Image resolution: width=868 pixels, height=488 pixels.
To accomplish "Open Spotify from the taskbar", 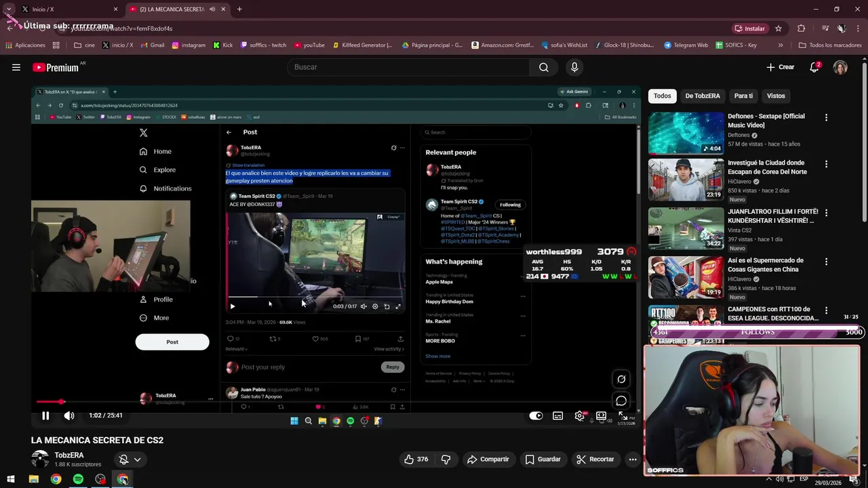I will point(78,479).
